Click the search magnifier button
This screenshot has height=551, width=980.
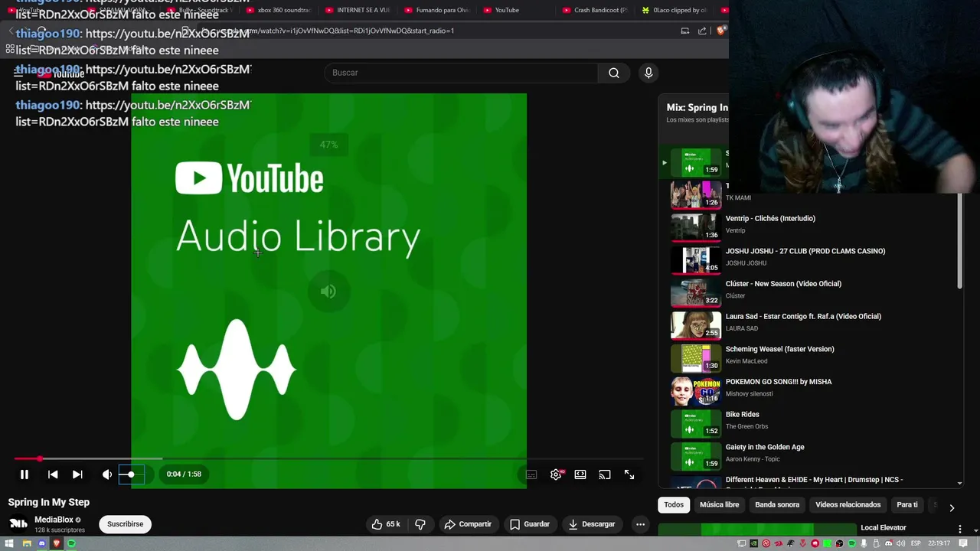tap(614, 73)
